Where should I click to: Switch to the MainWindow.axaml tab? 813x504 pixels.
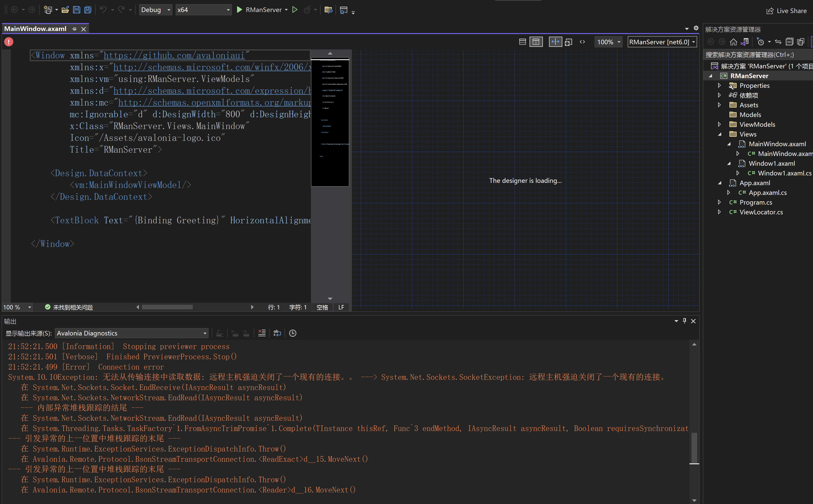(35, 29)
